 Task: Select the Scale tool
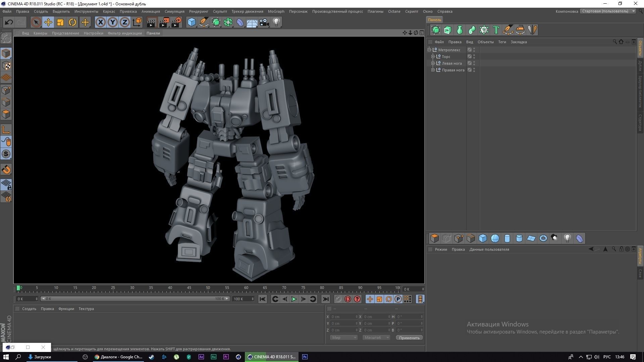point(60,22)
